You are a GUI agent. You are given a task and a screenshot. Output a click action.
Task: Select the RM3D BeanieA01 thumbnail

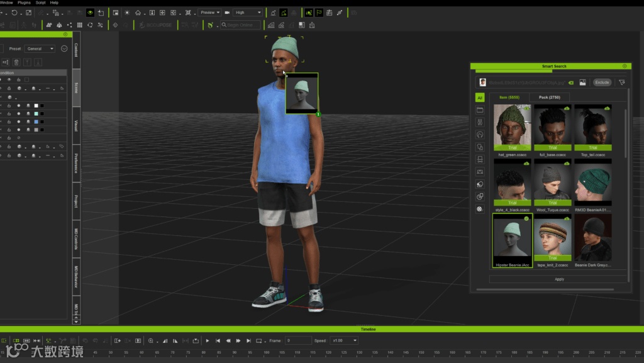[x=592, y=182]
